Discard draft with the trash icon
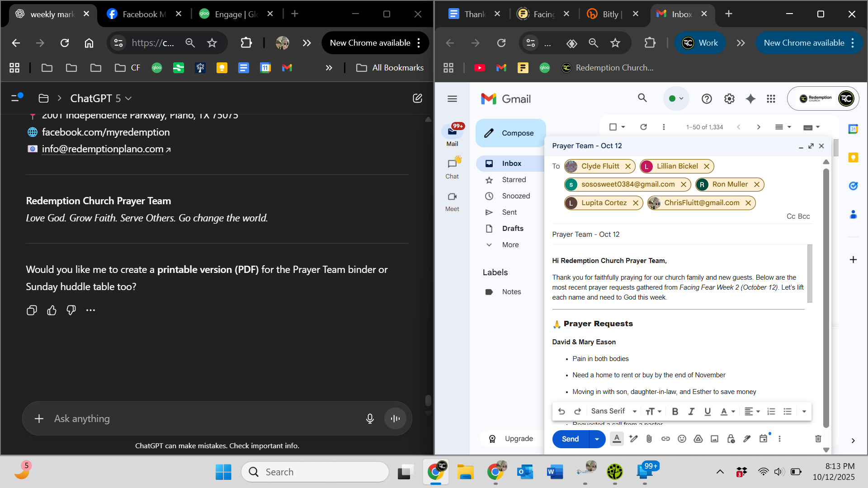868x488 pixels. coord(818,439)
